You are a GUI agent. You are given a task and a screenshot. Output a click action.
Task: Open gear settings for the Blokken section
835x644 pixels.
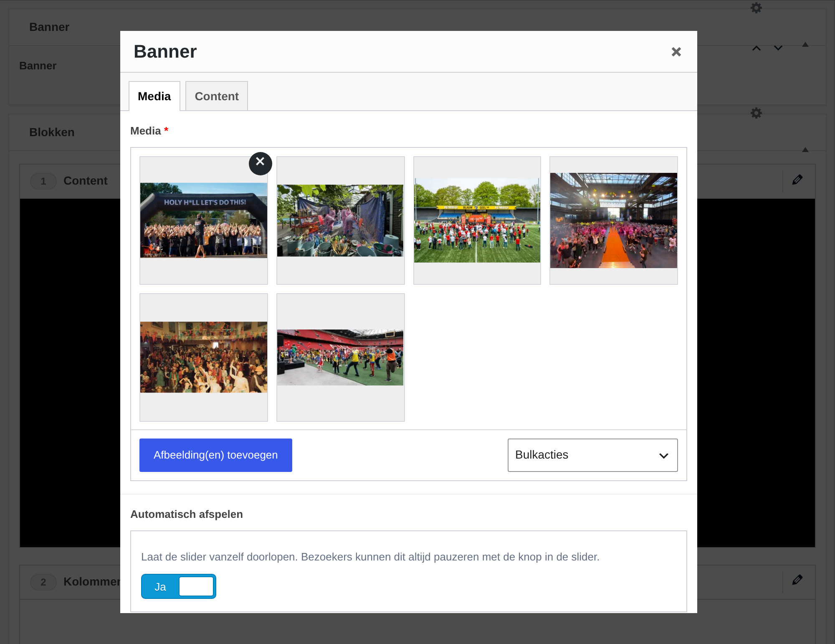point(756,113)
